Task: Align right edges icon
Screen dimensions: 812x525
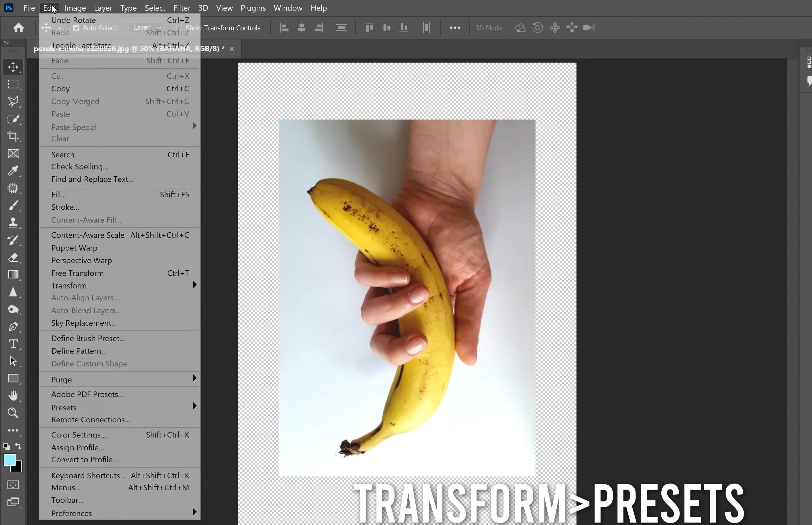Action: tap(319, 27)
